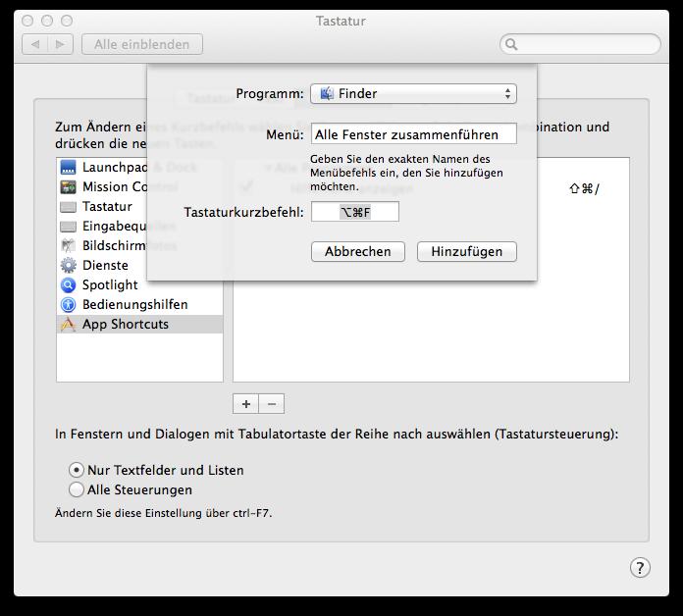Viewport: 683px width, 616px height.
Task: Open the Programm dropdown showing Finder
Action: tap(413, 93)
